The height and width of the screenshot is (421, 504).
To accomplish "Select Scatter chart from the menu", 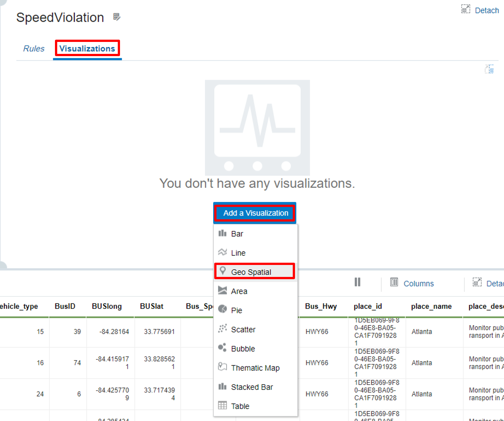I will [243, 329].
